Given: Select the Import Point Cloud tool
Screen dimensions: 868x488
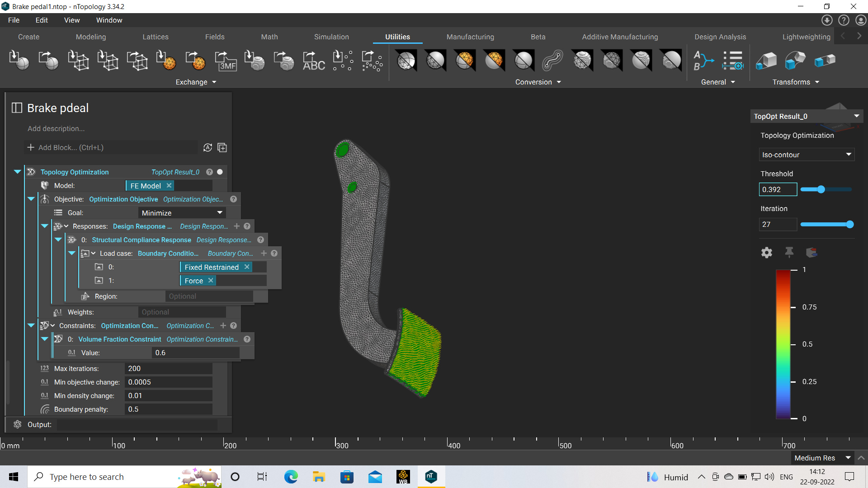Looking at the screenshot, I should 342,61.
